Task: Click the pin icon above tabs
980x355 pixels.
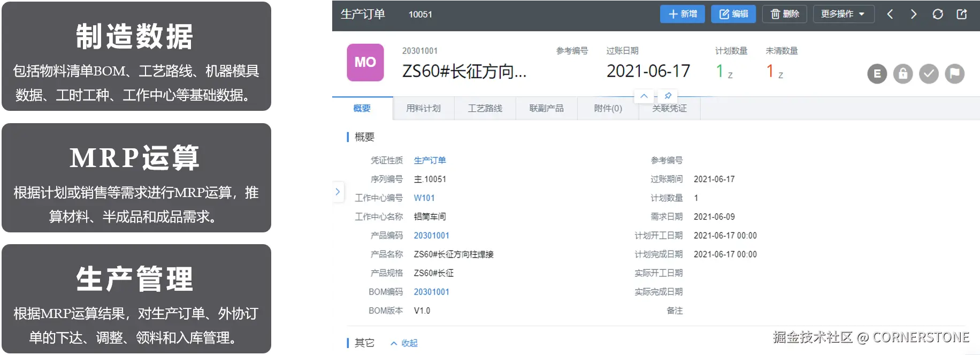Action: (x=668, y=96)
